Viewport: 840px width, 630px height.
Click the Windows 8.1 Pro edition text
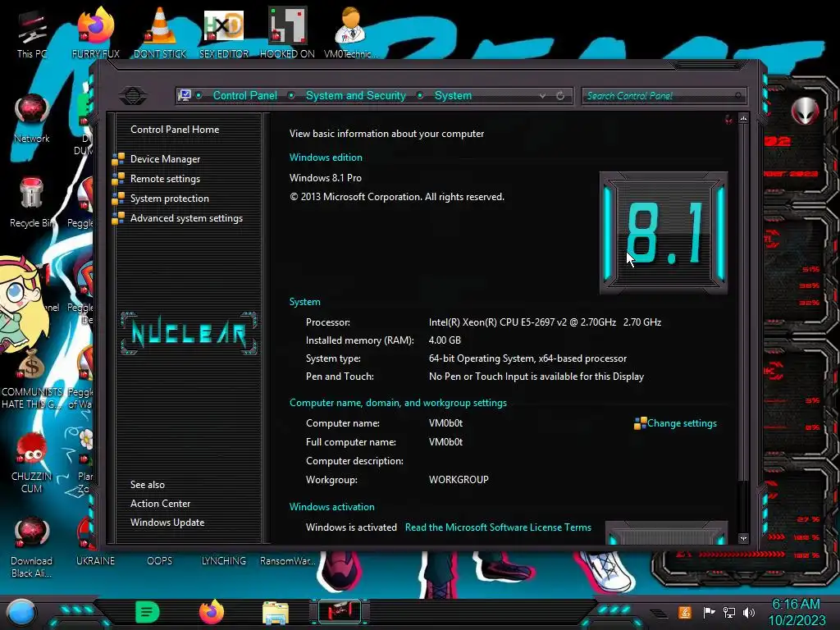[325, 178]
